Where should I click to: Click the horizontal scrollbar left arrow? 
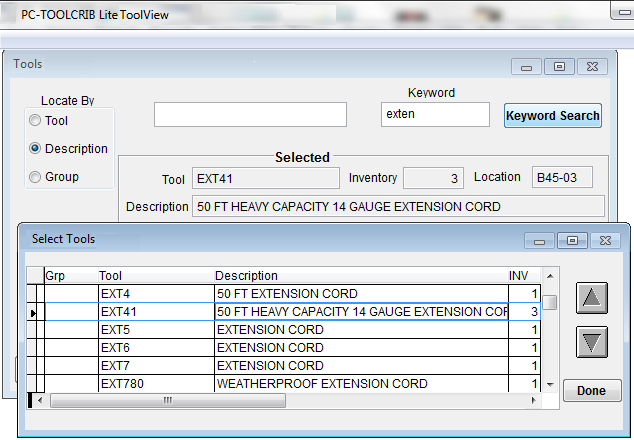tap(40, 400)
